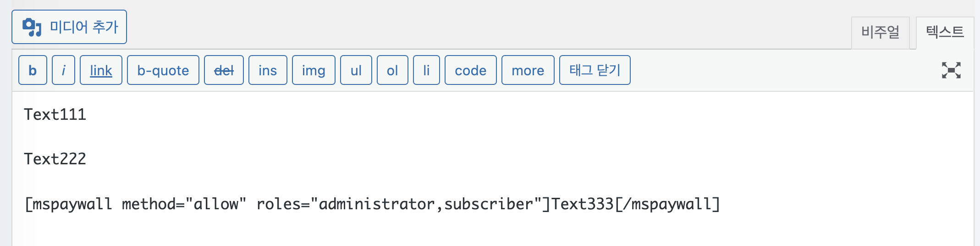Place cursor in the mspaywall shortcode line

pos(372,204)
